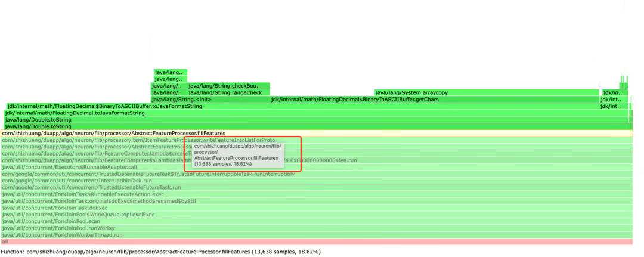This screenshot has height=257, width=644.
Task: Click the jdk/int.. frame beside BinaryToASCIIBuffer.getChars
Action: (x=614, y=100)
